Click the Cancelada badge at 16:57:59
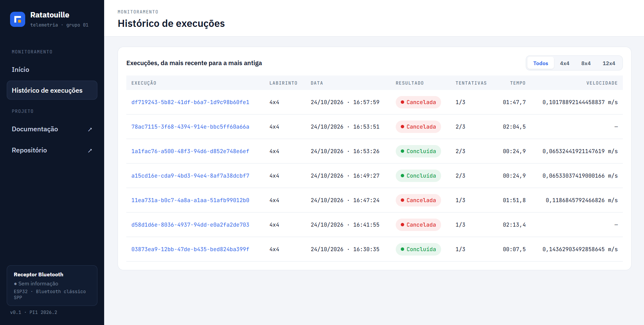 (x=418, y=102)
